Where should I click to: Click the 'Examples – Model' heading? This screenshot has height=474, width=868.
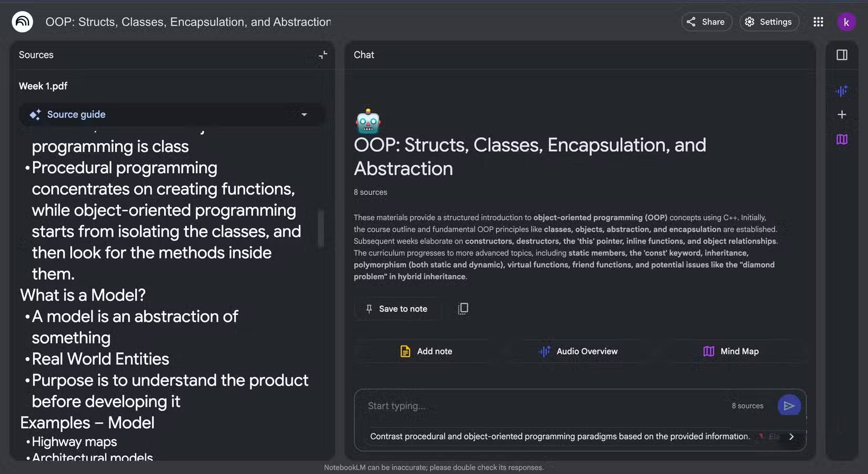point(87,423)
